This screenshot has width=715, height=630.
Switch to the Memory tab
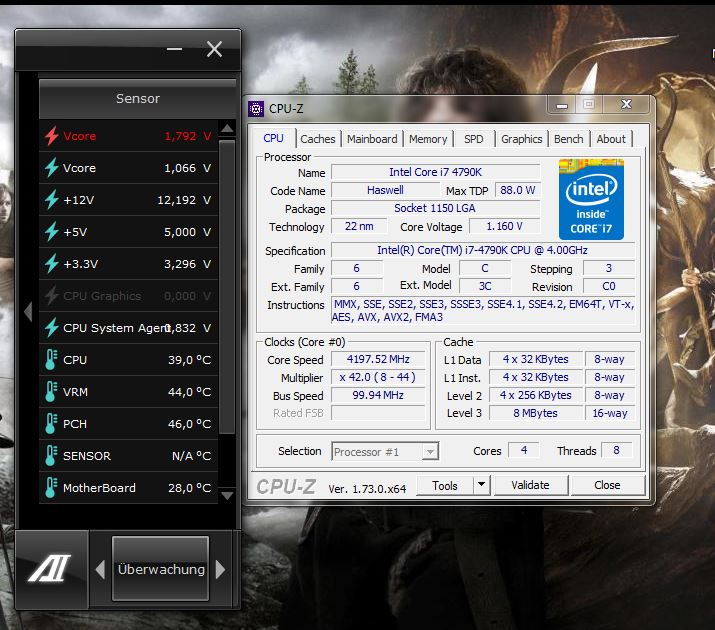click(428, 139)
